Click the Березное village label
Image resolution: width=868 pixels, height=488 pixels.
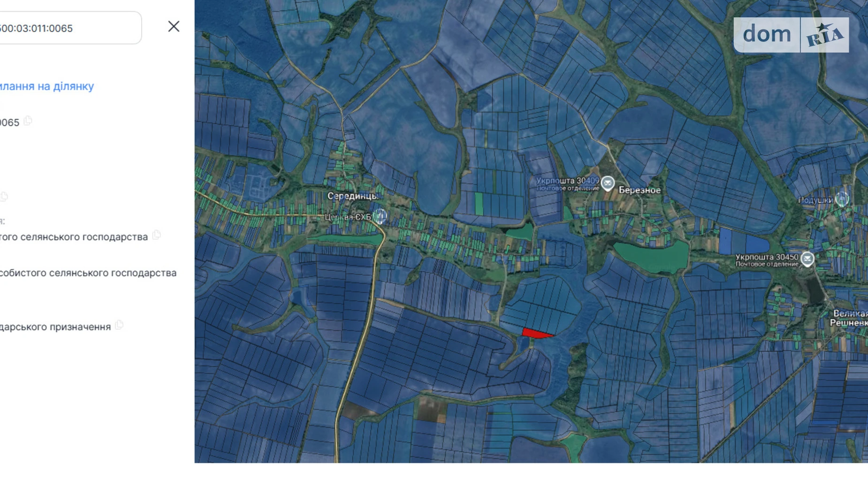(640, 190)
